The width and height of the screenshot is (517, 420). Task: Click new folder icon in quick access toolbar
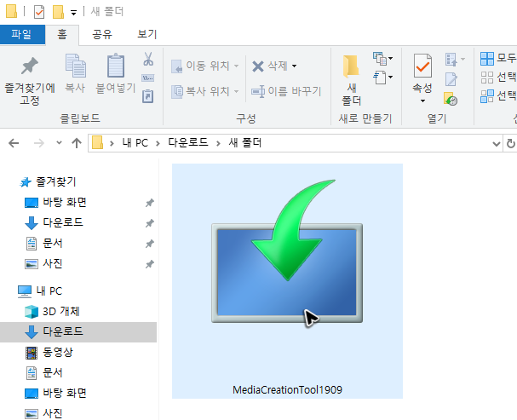tap(58, 12)
